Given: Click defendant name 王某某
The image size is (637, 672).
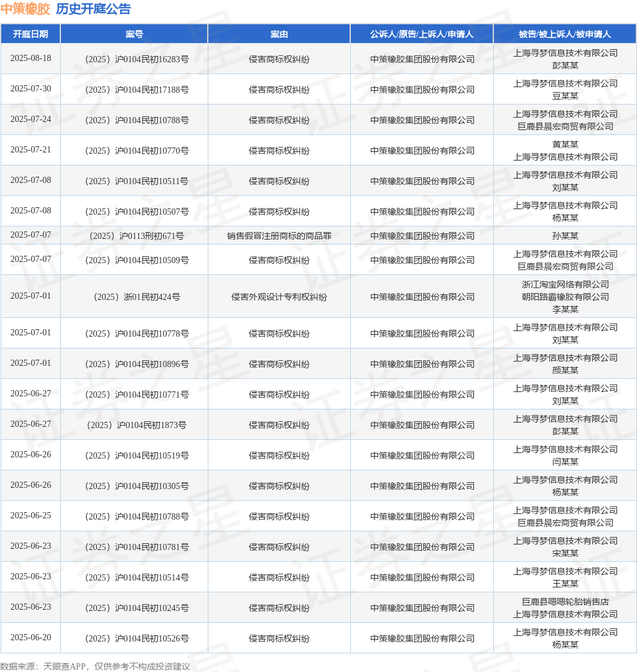Looking at the screenshot, I should point(565,584).
